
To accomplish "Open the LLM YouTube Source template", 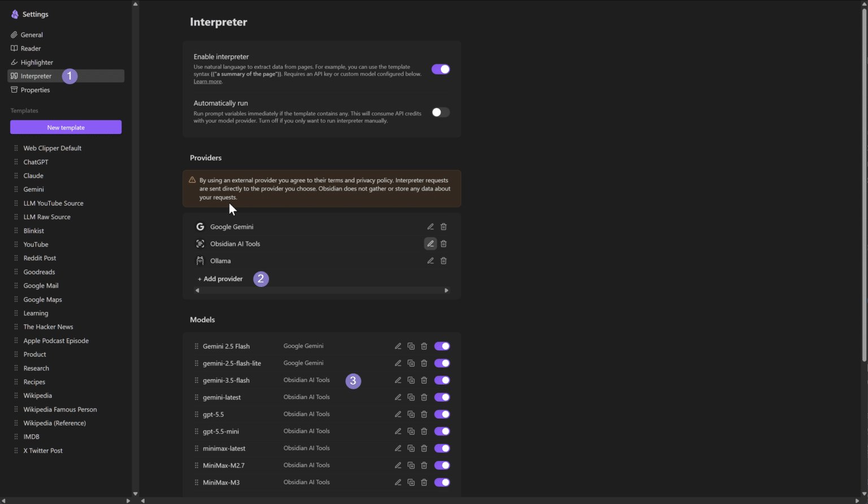I will [53, 203].
